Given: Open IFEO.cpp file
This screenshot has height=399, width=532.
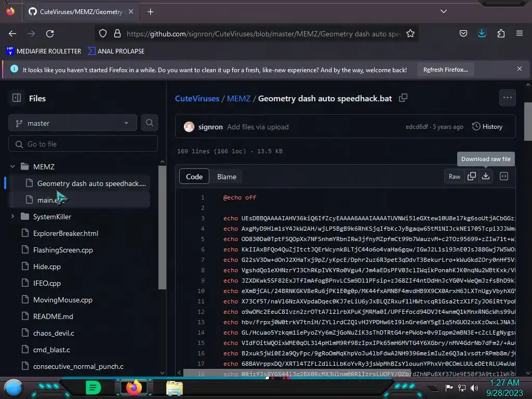Looking at the screenshot, I should point(47,283).
